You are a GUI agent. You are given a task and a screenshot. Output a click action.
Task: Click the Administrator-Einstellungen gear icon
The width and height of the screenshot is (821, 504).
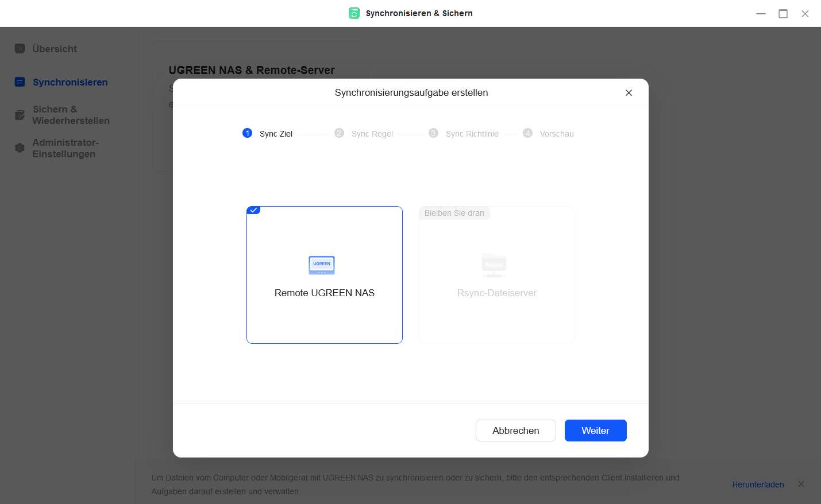(20, 148)
